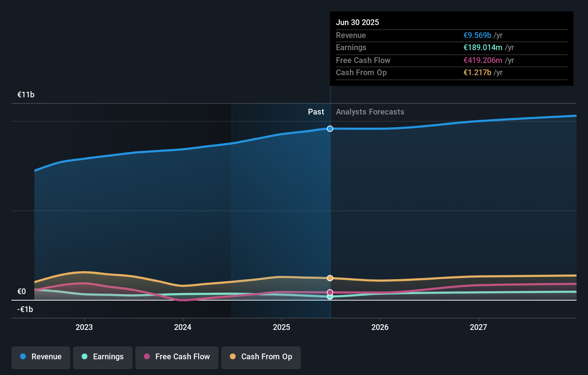Select the Revenue data point on the chart
The image size is (588, 375).
point(330,128)
